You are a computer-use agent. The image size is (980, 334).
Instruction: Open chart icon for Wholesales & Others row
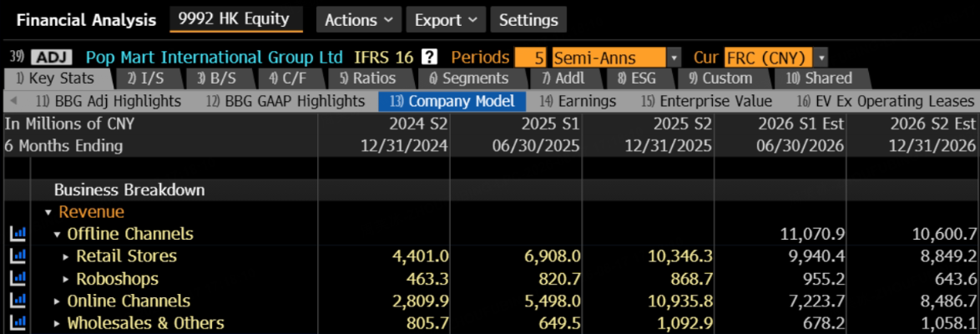tap(17, 323)
